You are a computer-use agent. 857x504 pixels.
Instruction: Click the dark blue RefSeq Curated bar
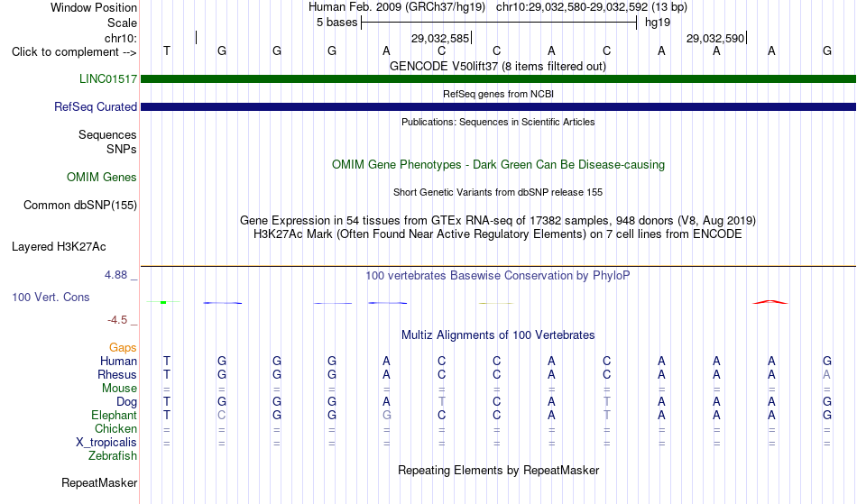pyautogui.click(x=498, y=106)
